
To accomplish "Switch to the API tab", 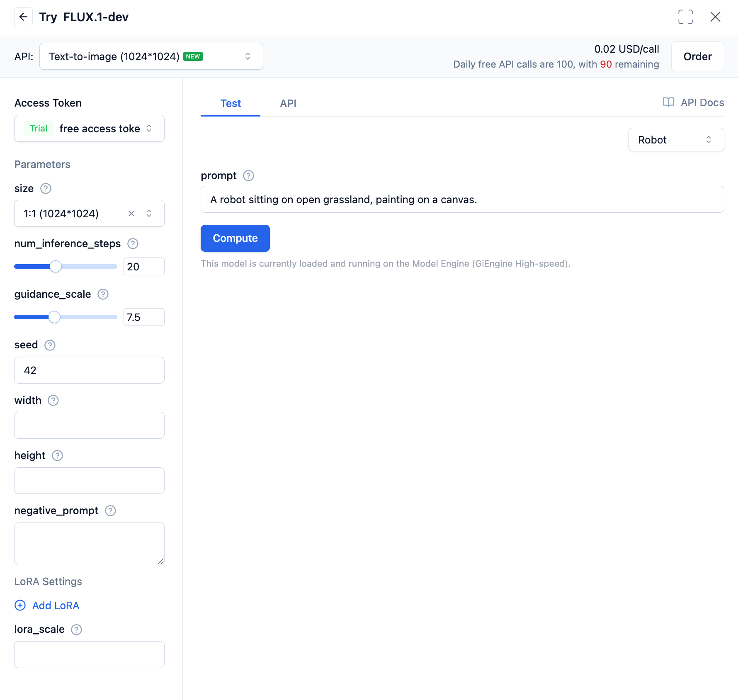I will coord(288,103).
